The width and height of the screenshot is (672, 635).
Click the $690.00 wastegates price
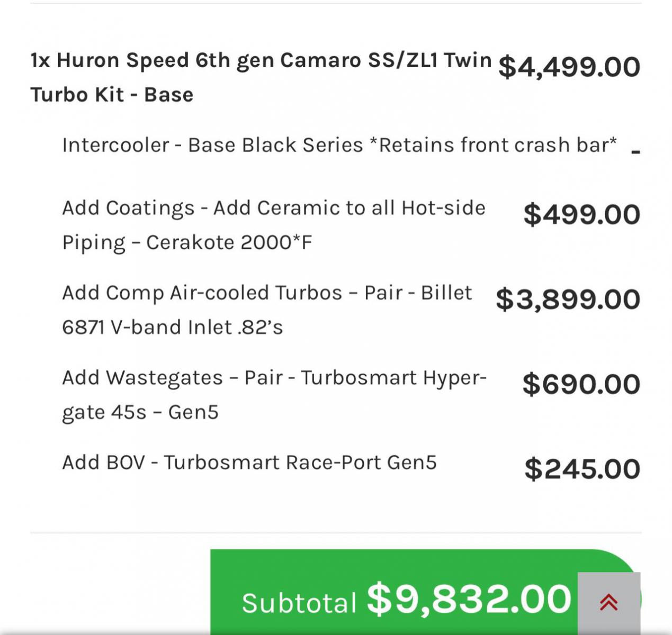(x=581, y=385)
